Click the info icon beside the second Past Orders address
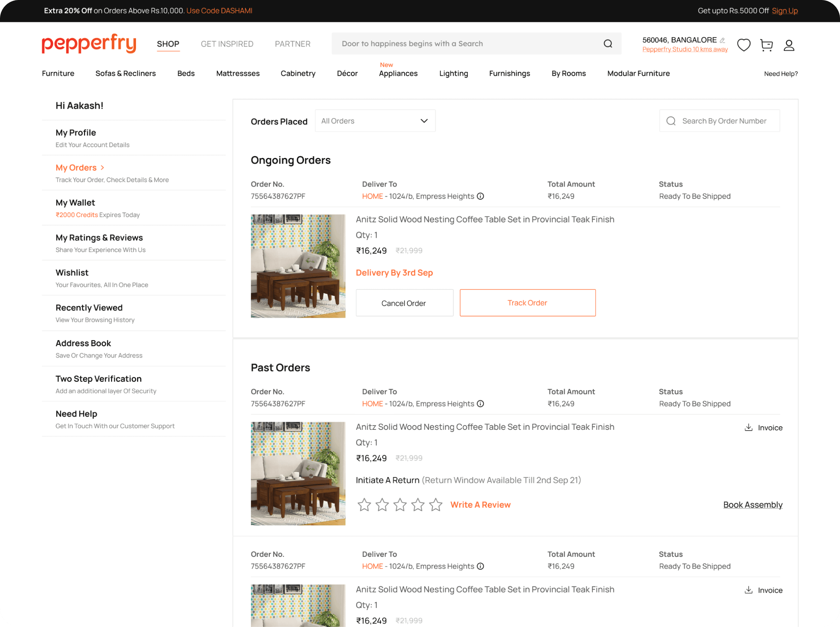840x627 pixels. point(480,566)
